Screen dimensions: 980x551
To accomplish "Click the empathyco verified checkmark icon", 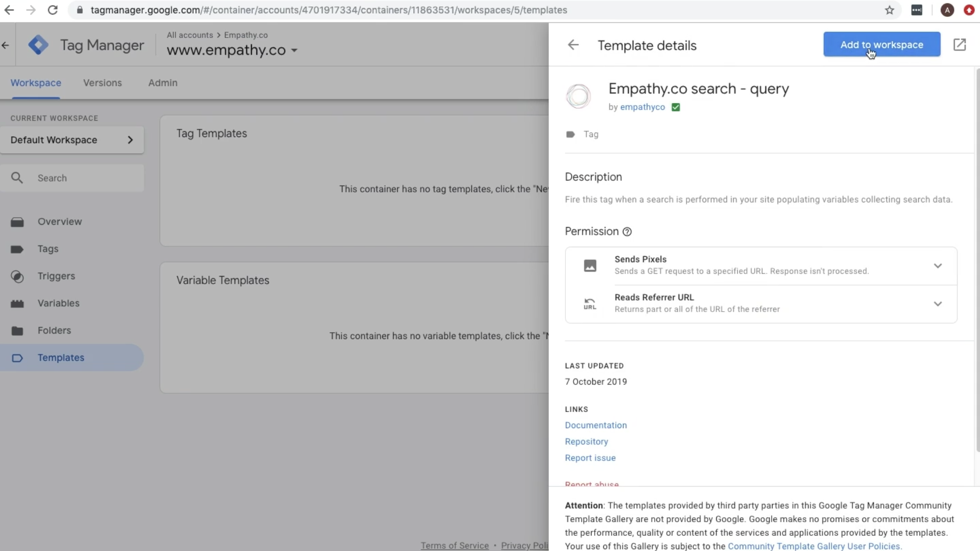I will point(676,106).
